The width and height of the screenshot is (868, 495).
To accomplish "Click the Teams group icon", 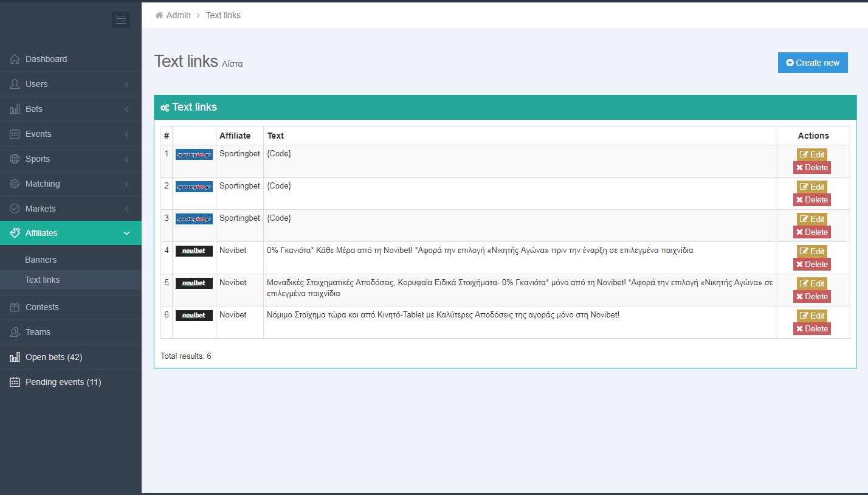I will coord(15,332).
